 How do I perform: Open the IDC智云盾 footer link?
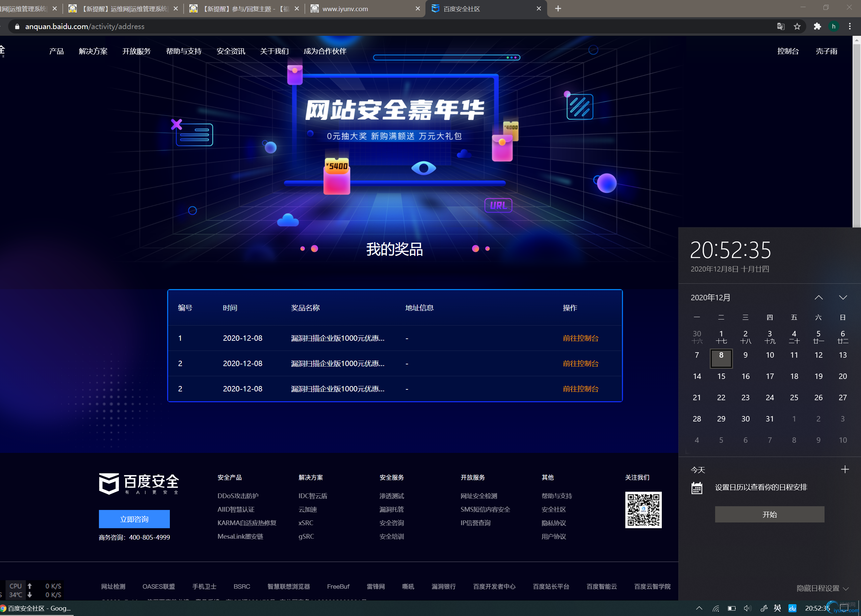313,496
